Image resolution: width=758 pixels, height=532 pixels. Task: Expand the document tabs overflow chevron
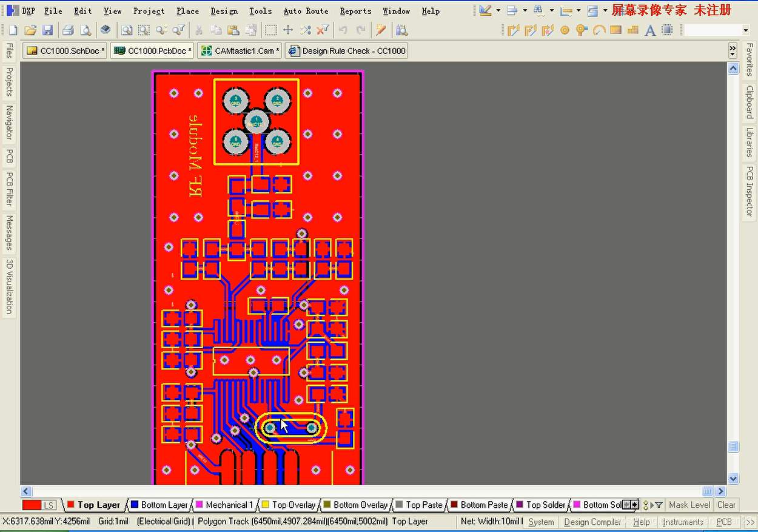click(x=733, y=50)
